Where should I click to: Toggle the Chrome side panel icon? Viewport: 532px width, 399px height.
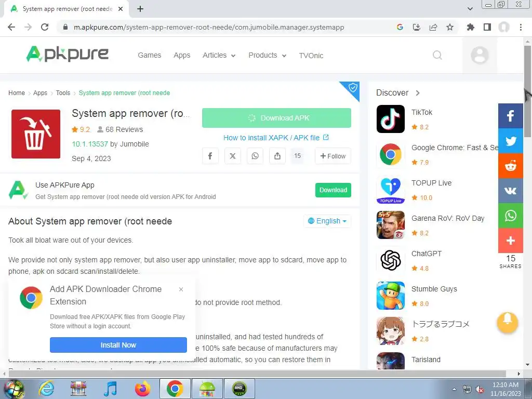tap(487, 27)
